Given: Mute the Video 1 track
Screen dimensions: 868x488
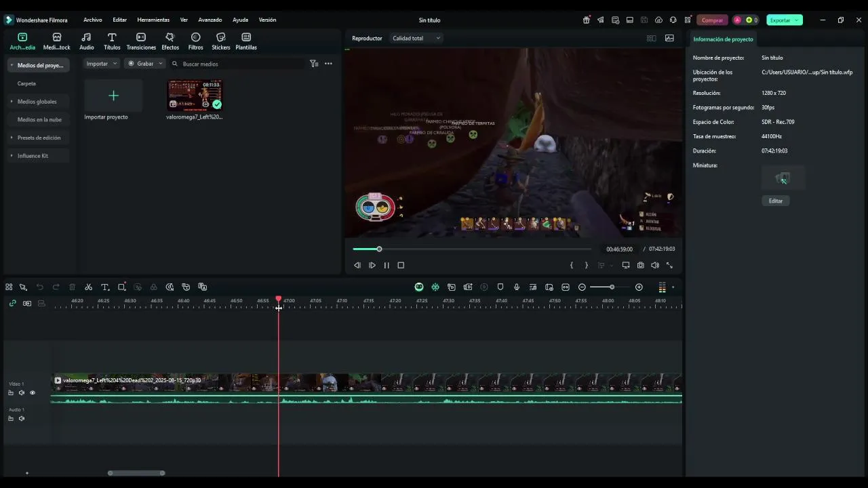Looking at the screenshot, I should coord(22,393).
